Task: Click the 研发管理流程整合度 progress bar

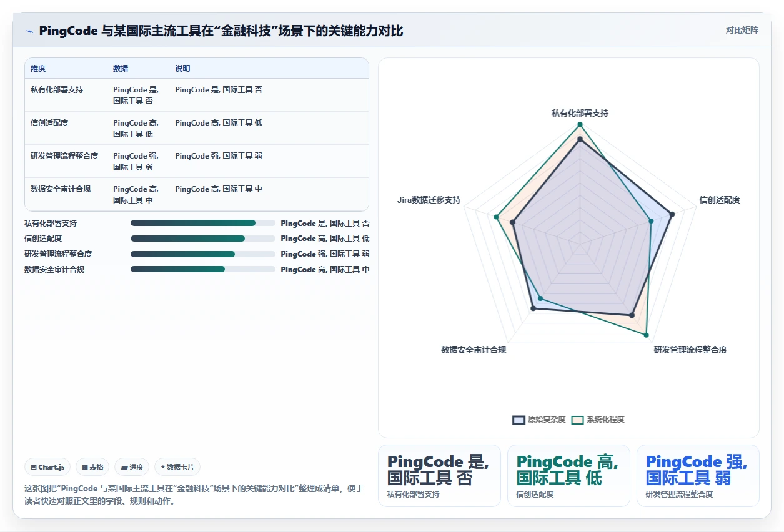Action: (x=202, y=254)
